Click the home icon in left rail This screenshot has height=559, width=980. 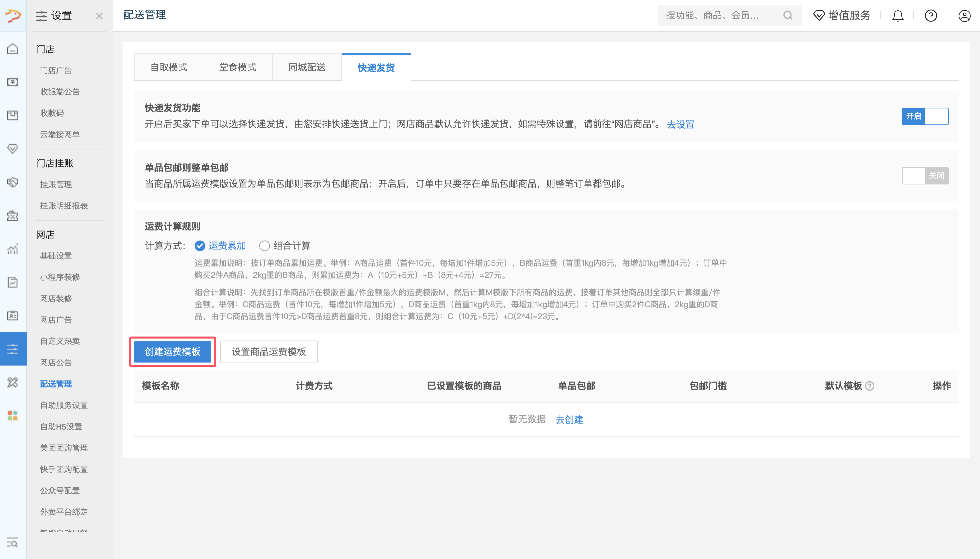pos(13,49)
